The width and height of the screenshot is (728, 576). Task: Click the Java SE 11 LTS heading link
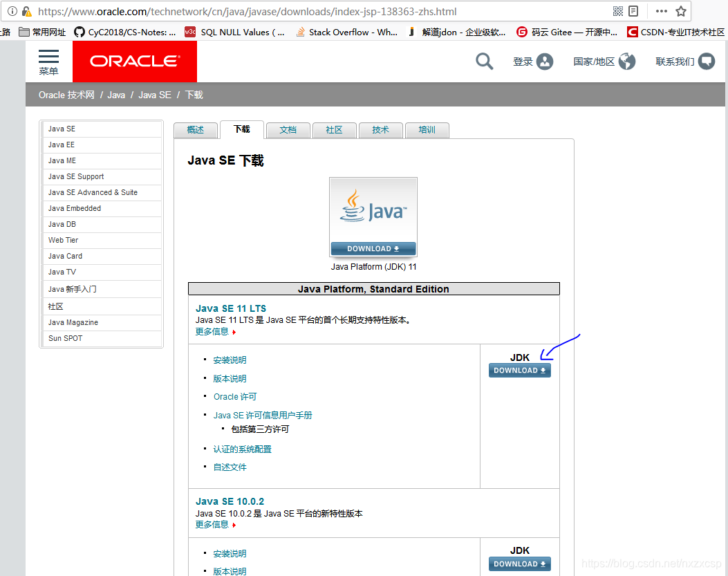pos(231,308)
